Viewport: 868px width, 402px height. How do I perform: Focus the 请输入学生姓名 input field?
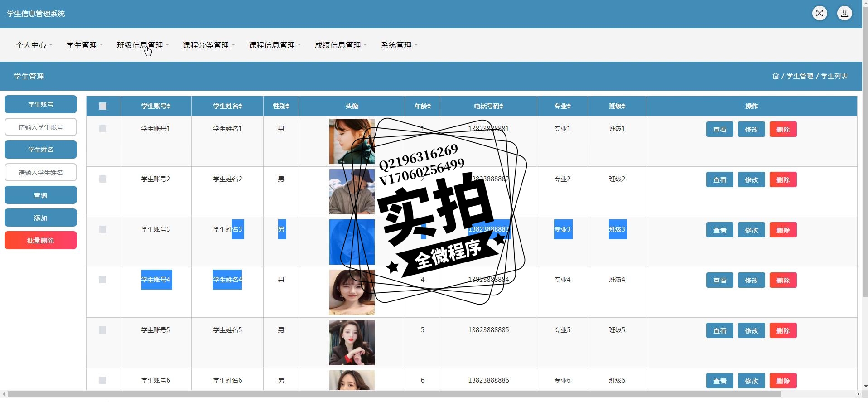[x=41, y=172]
